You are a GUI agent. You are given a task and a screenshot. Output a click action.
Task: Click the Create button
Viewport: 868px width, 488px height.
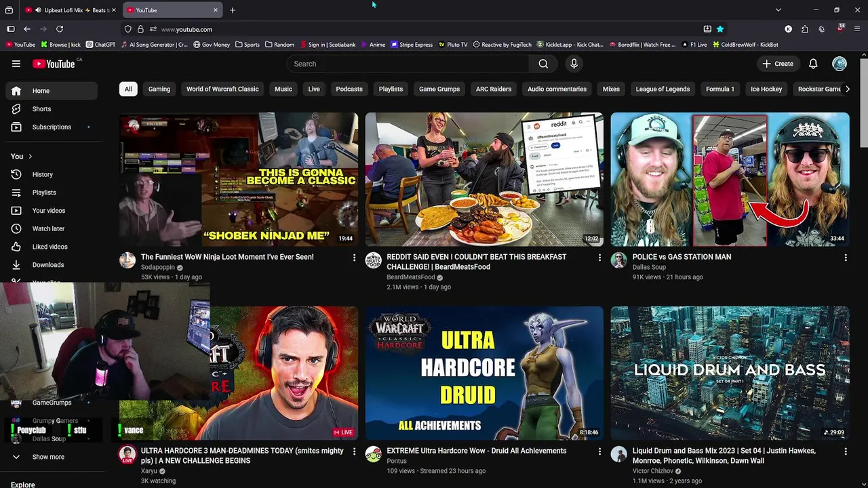[x=778, y=64]
